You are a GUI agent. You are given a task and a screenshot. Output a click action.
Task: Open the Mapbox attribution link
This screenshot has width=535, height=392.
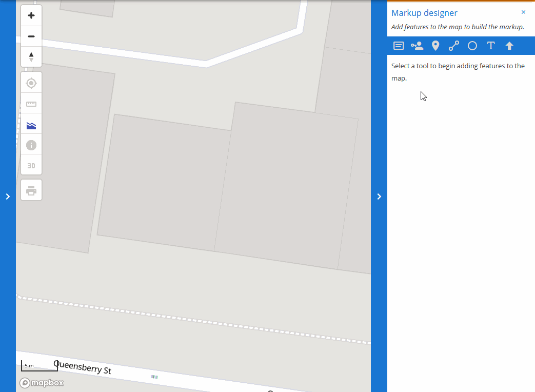[41, 383]
